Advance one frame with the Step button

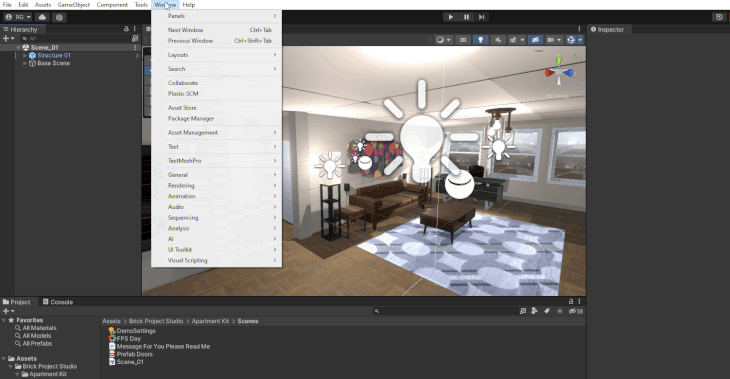[x=482, y=17]
